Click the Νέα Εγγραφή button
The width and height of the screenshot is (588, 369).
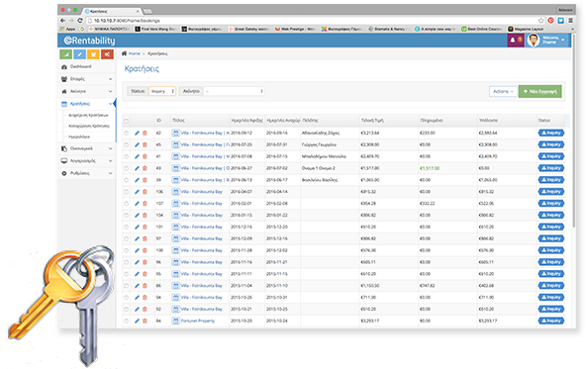(x=540, y=91)
